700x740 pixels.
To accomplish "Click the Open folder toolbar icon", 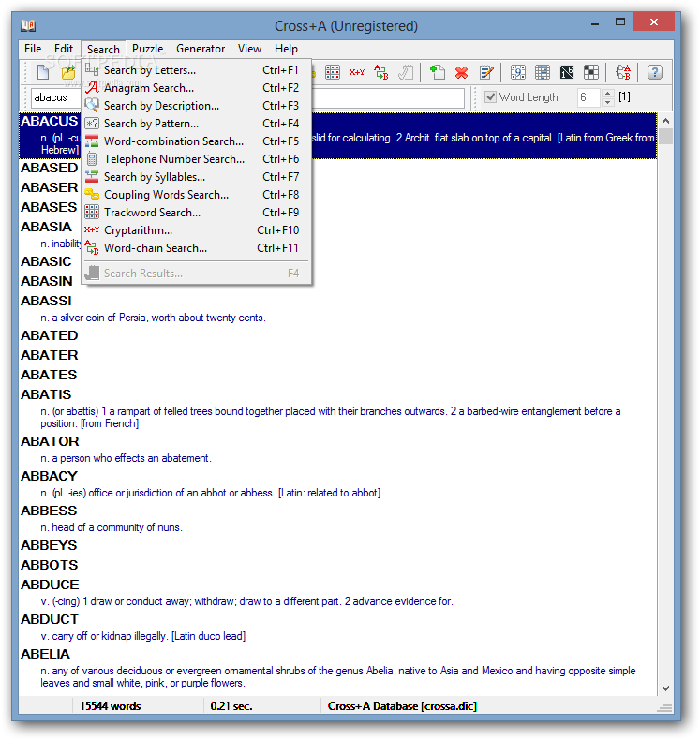I will coord(69,72).
